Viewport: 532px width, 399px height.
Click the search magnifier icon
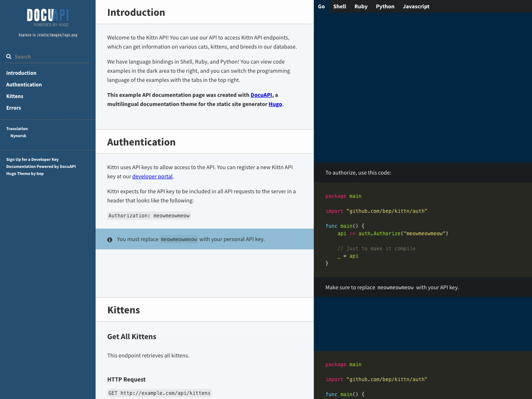(x=8, y=56)
